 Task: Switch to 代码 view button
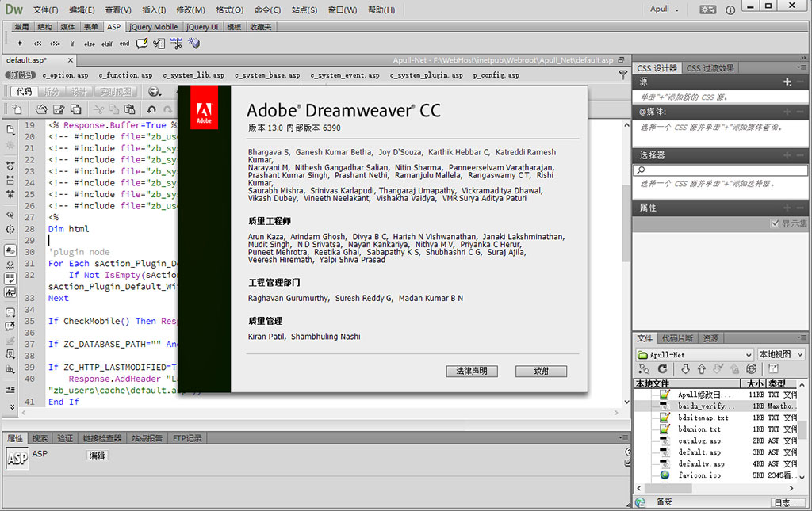[x=24, y=92]
